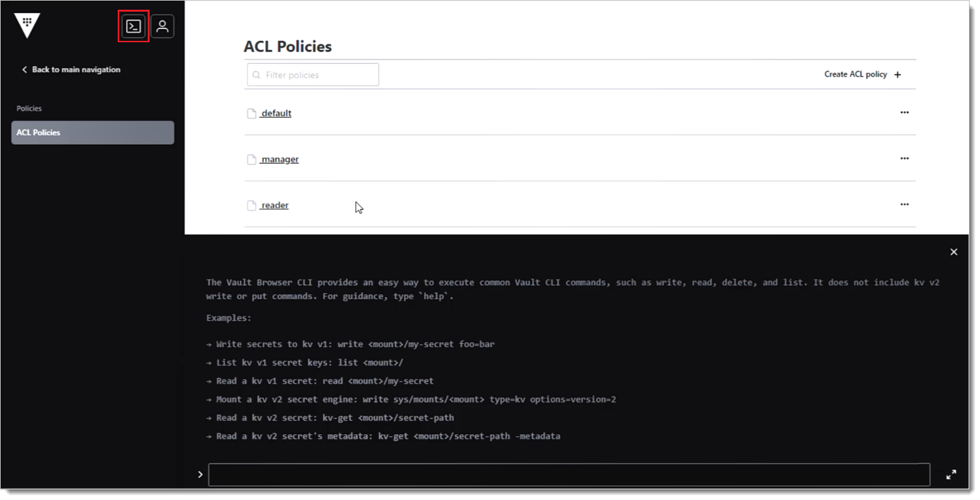Image resolution: width=980 pixels, height=500 pixels.
Task: Open the user account menu icon
Action: (x=162, y=26)
